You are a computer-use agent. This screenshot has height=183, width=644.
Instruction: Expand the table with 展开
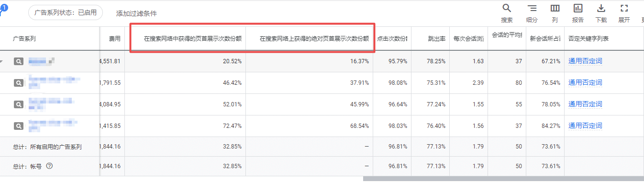pos(624,13)
